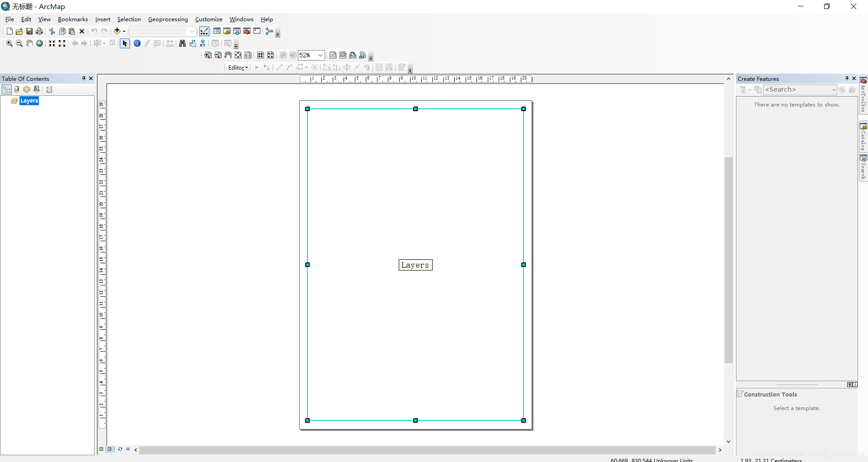Toggle List By Selection view
The image size is (868, 462).
point(37,89)
